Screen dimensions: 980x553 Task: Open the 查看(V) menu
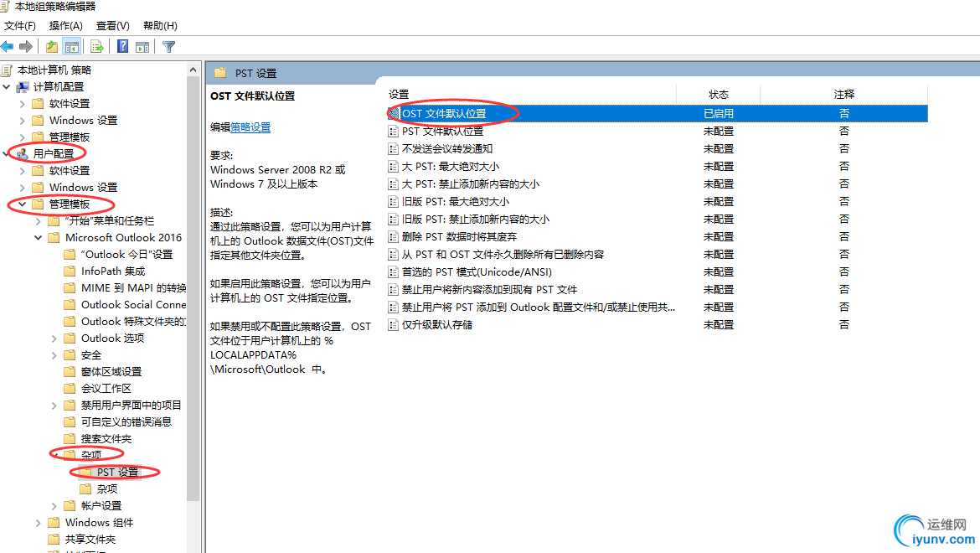[112, 25]
